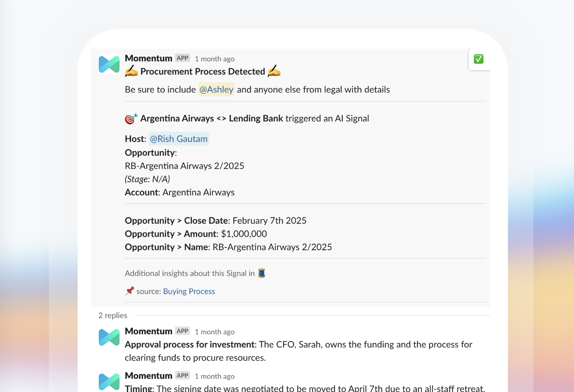Image resolution: width=574 pixels, height=392 pixels.
Task: Click the green checkmark reaction button
Action: point(478,59)
